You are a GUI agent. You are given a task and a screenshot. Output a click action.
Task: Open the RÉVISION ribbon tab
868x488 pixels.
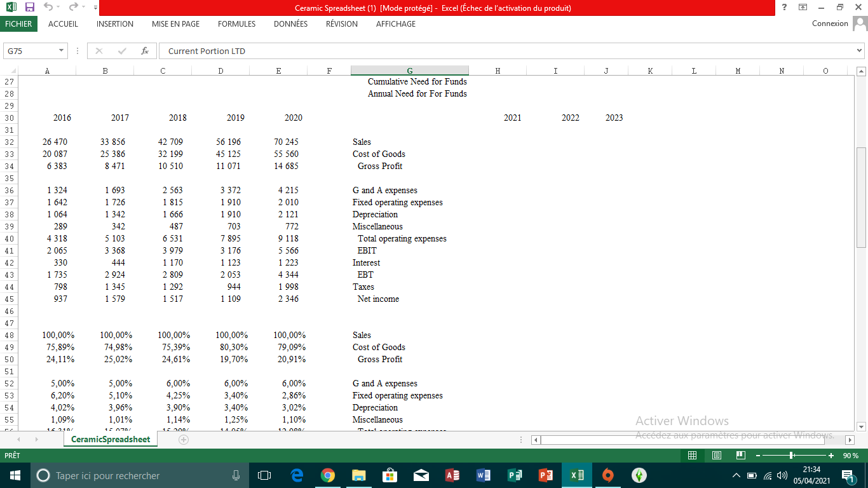coord(342,24)
